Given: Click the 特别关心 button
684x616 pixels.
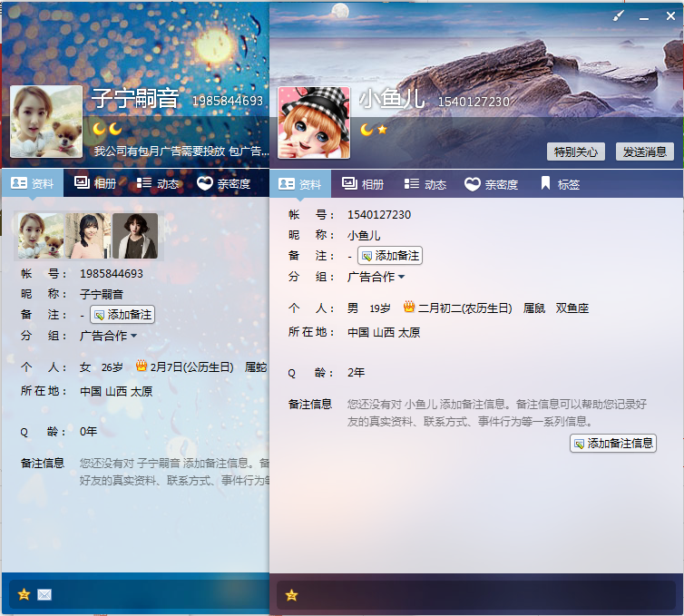Looking at the screenshot, I should point(576,152).
